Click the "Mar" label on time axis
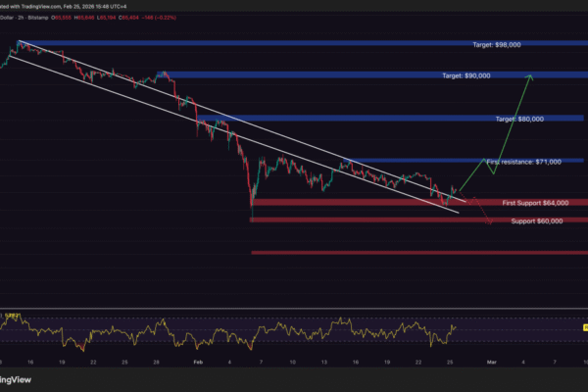 490,361
